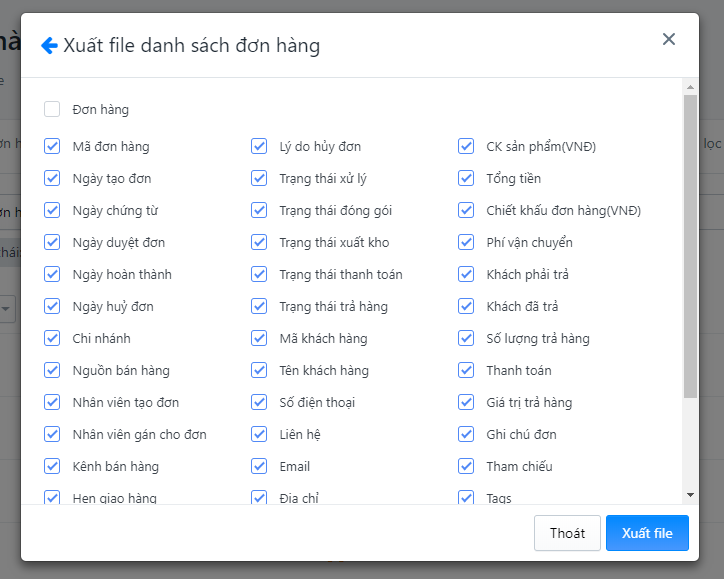The image size is (724, 579).
Task: Uncheck Giá trị trả hàng checkbox
Action: click(x=466, y=402)
